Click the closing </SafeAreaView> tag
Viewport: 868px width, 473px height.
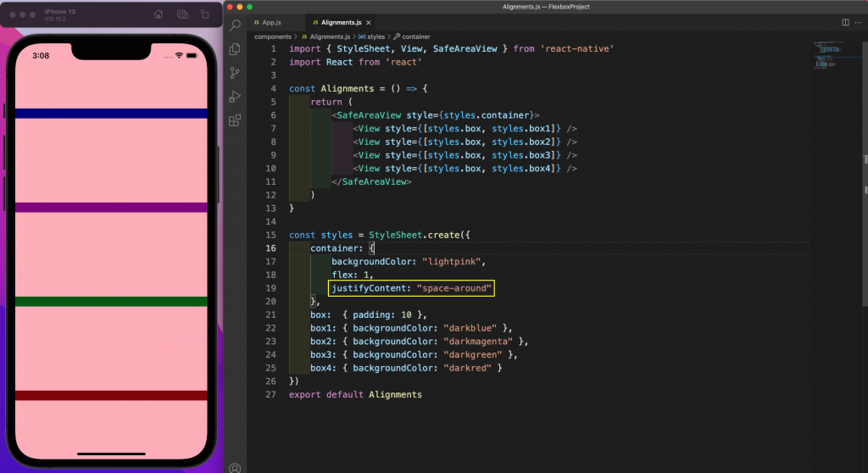coord(371,181)
